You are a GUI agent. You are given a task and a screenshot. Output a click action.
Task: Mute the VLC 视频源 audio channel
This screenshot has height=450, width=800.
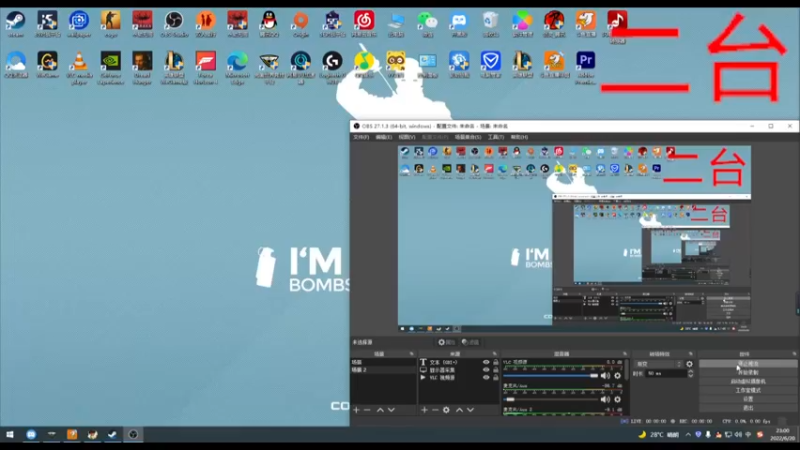[x=606, y=376]
